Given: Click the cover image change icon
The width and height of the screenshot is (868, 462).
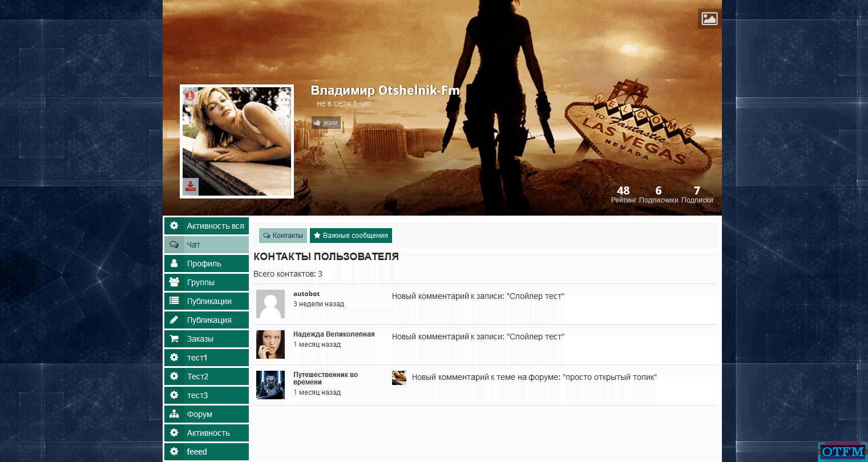Looking at the screenshot, I should coord(709,18).
